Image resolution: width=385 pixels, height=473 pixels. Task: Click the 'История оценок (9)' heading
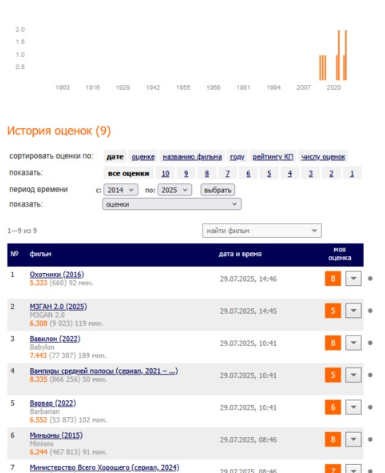pos(59,131)
